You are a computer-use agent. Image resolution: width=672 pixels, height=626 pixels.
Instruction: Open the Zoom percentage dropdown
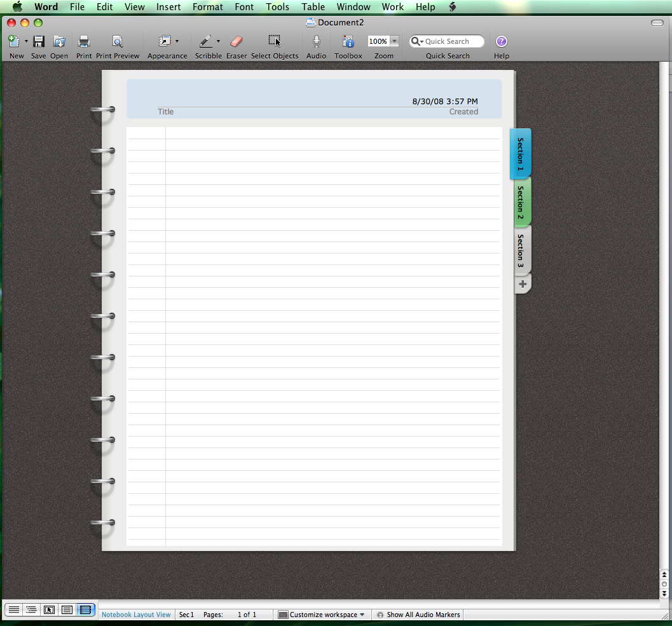tap(394, 41)
